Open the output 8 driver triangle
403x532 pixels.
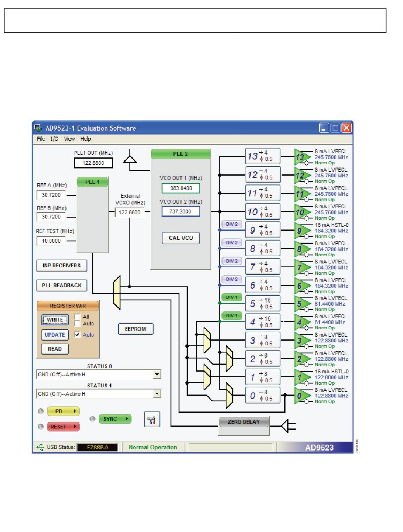coord(302,249)
